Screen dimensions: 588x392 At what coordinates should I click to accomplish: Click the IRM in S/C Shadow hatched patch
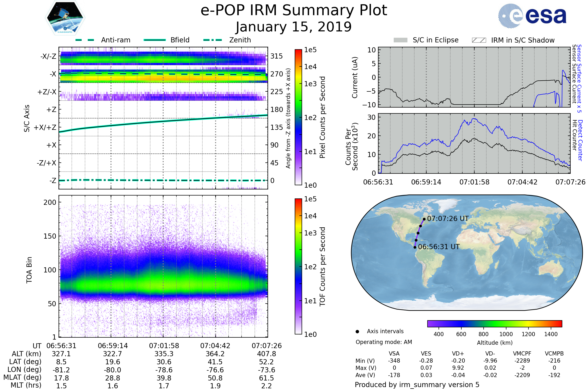pyautogui.click(x=479, y=40)
